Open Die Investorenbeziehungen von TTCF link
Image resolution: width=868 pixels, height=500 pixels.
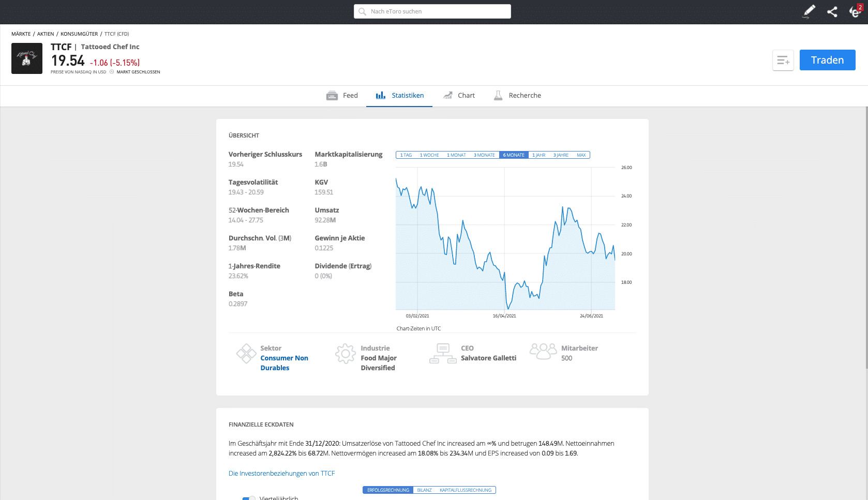(281, 474)
